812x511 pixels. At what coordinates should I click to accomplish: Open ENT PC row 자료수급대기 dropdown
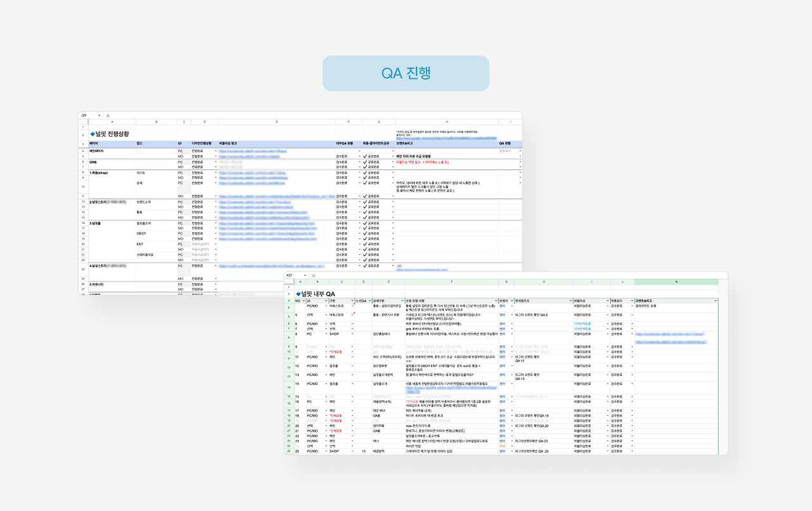pos(215,244)
